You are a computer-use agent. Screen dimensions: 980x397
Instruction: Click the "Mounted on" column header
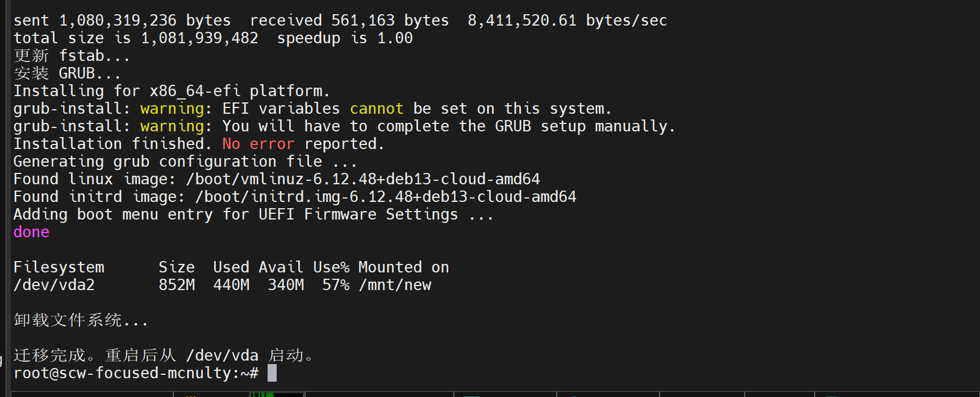(403, 267)
